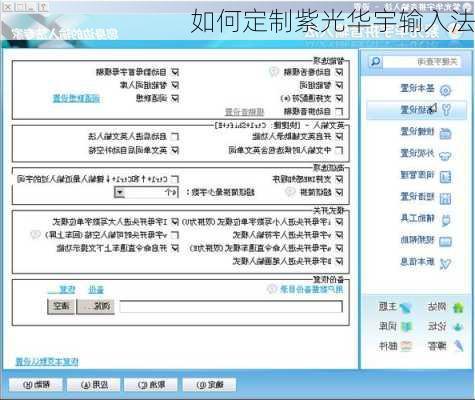Screen dimensions: 475x400
Task: Toggle 开启命令直通车上下文提示功能 checkbox
Action: pyautogui.click(x=175, y=248)
